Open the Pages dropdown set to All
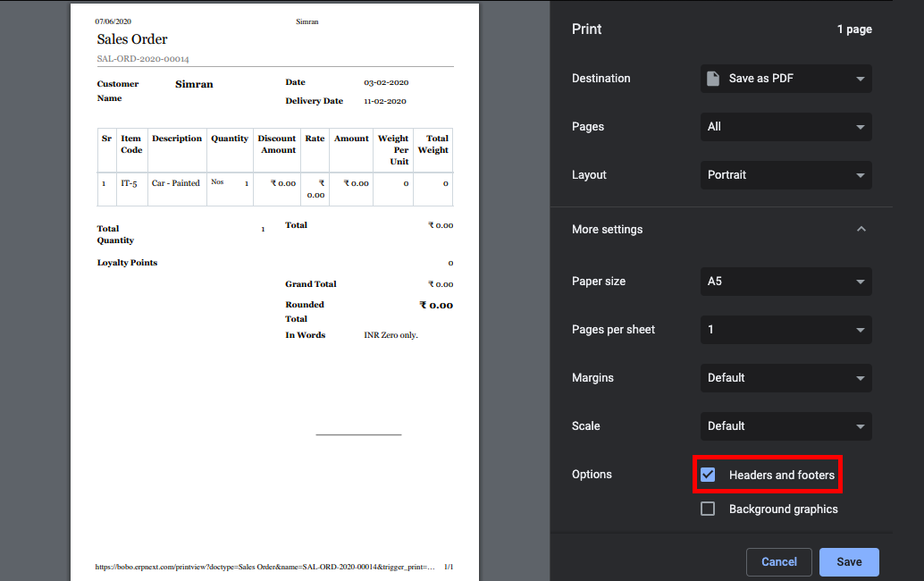 [785, 127]
